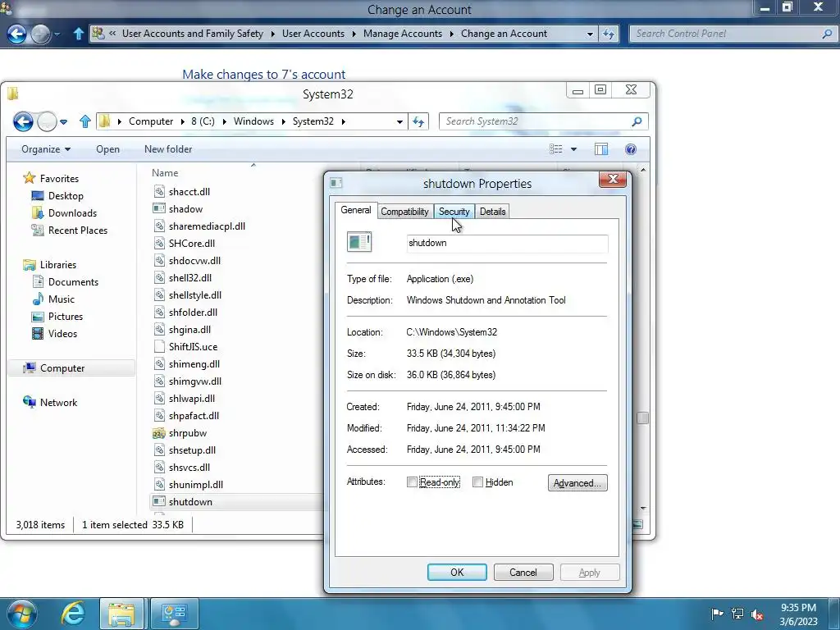Click Search Control Panel input box
Image resolution: width=840 pixels, height=630 pixels.
coord(727,34)
